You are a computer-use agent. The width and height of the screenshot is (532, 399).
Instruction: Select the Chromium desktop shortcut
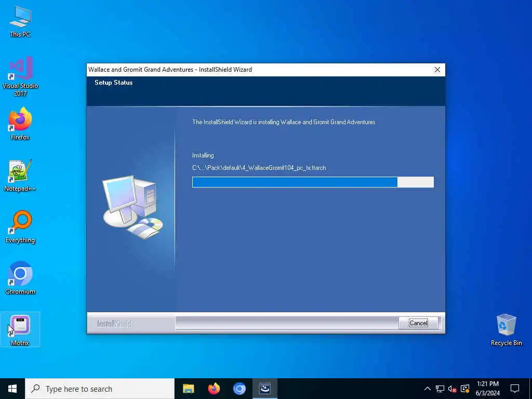coord(20,278)
